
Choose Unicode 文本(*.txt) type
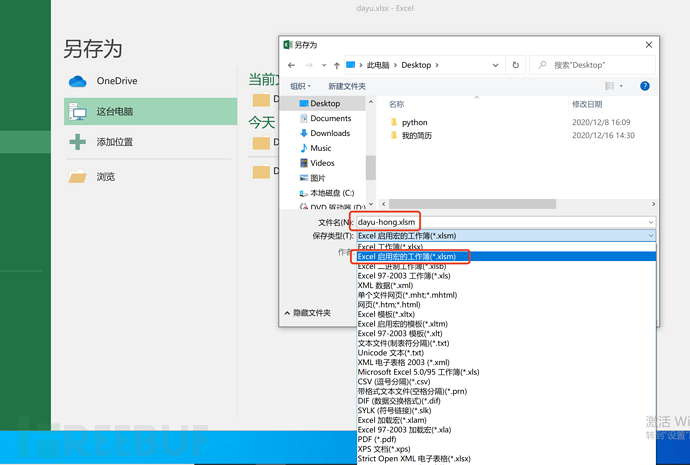click(x=506, y=353)
